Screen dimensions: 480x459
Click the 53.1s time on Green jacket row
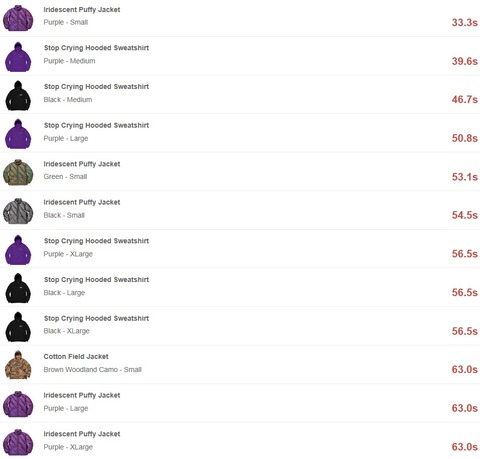(x=465, y=177)
